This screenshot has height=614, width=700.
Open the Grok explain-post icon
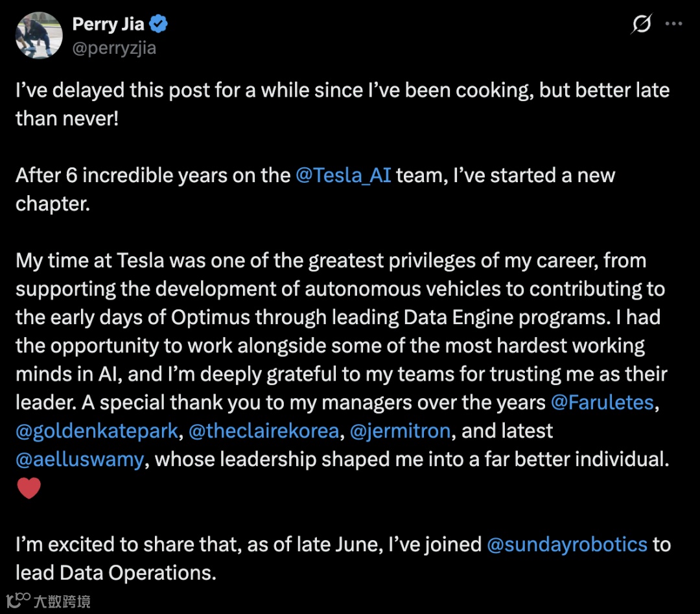[x=641, y=25]
